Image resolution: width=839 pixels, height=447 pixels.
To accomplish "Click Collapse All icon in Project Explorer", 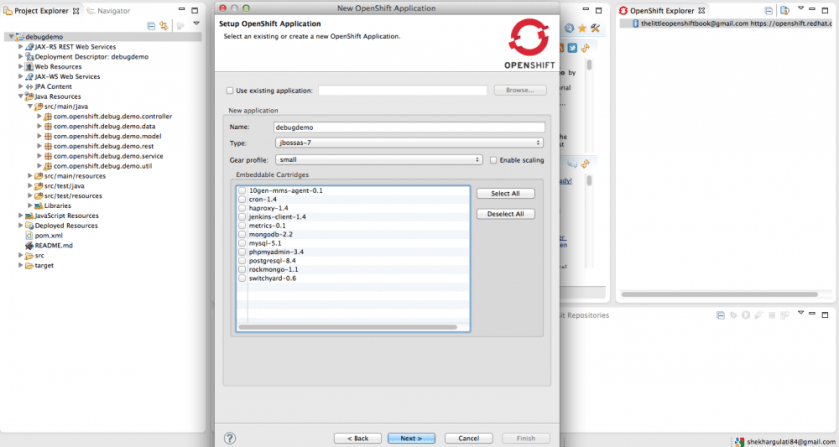I will [151, 24].
